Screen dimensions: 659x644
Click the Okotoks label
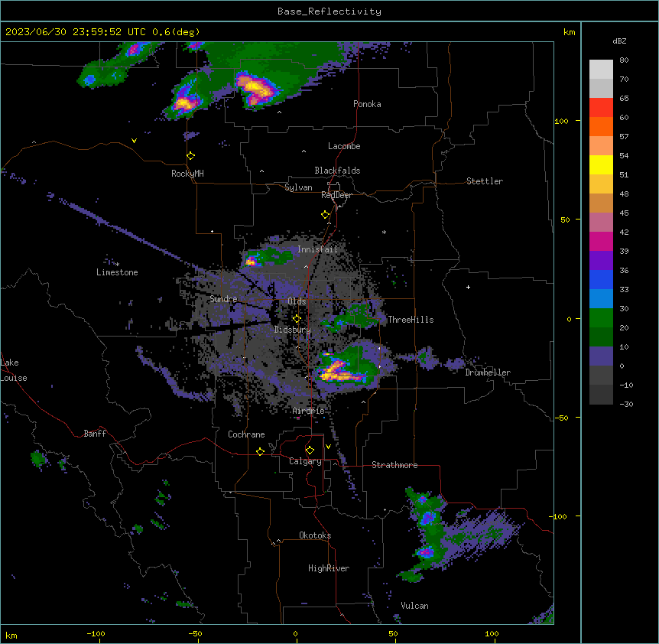click(315, 535)
